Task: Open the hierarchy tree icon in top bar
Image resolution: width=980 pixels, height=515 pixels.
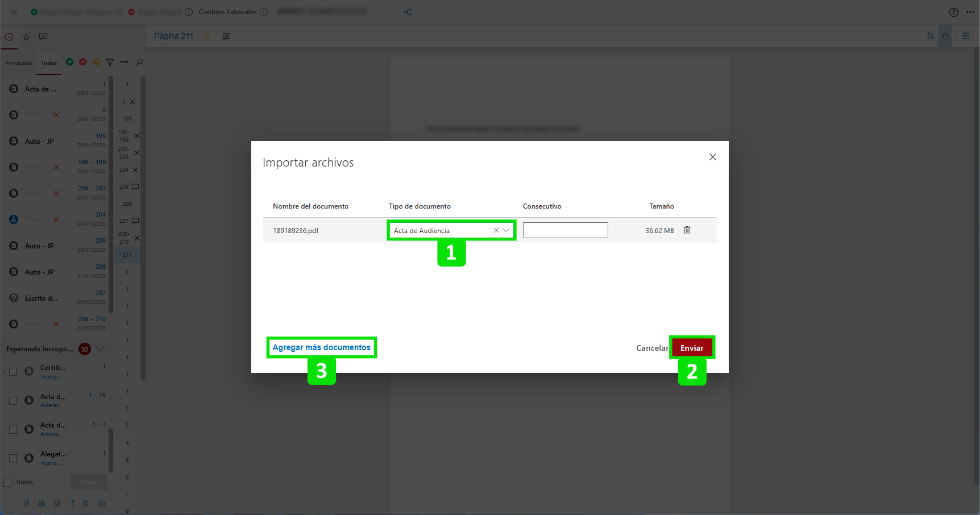Action: (x=408, y=12)
